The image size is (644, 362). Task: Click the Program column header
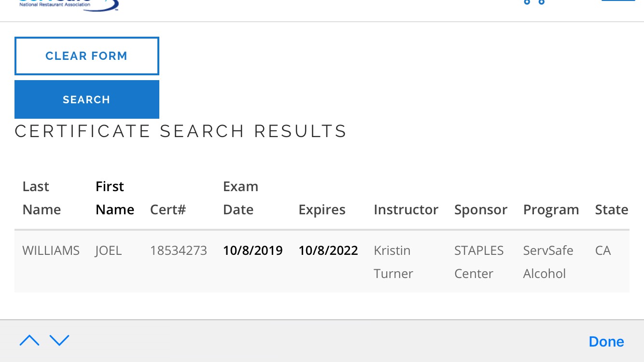pyautogui.click(x=551, y=210)
